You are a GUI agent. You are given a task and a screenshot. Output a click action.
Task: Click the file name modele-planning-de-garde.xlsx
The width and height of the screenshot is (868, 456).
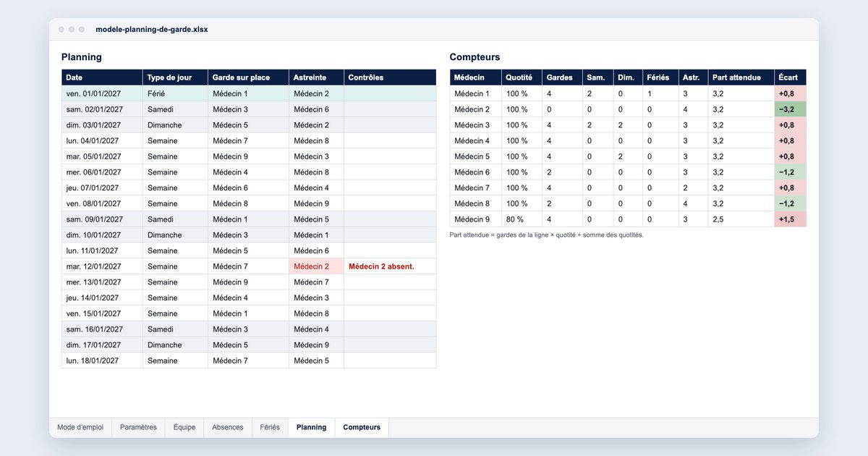click(152, 30)
